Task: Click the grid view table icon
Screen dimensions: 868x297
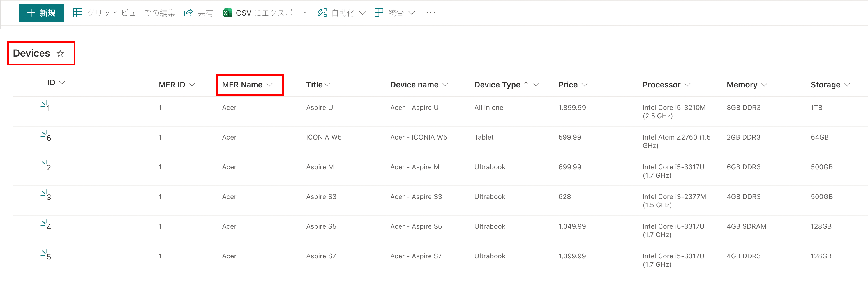Action: [78, 13]
